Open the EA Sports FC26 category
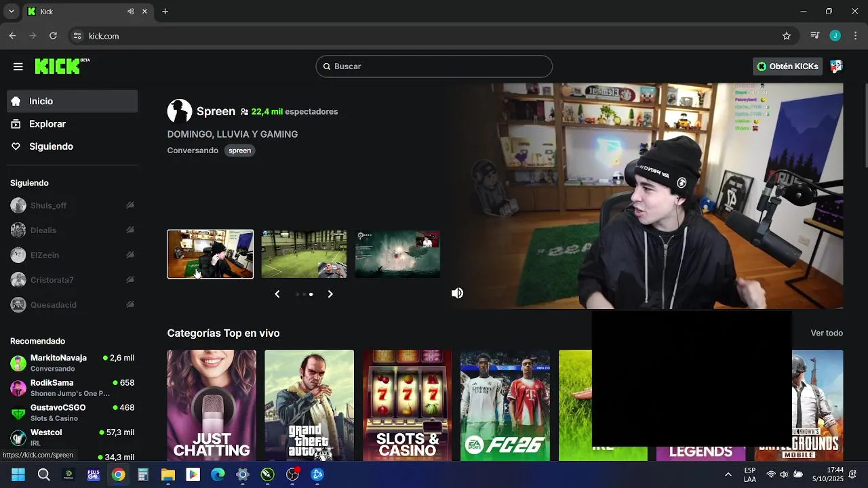Screen dimensions: 868x488 click(505, 405)
